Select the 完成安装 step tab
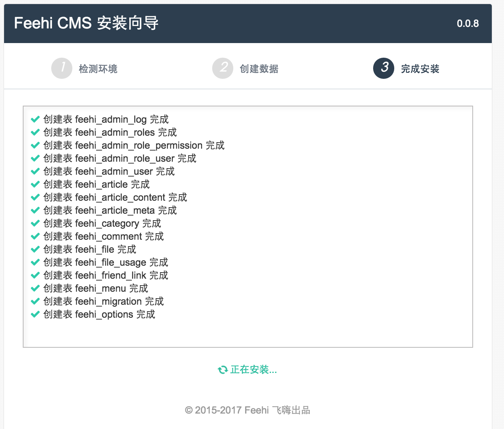The height and width of the screenshot is (429, 504). point(420,69)
